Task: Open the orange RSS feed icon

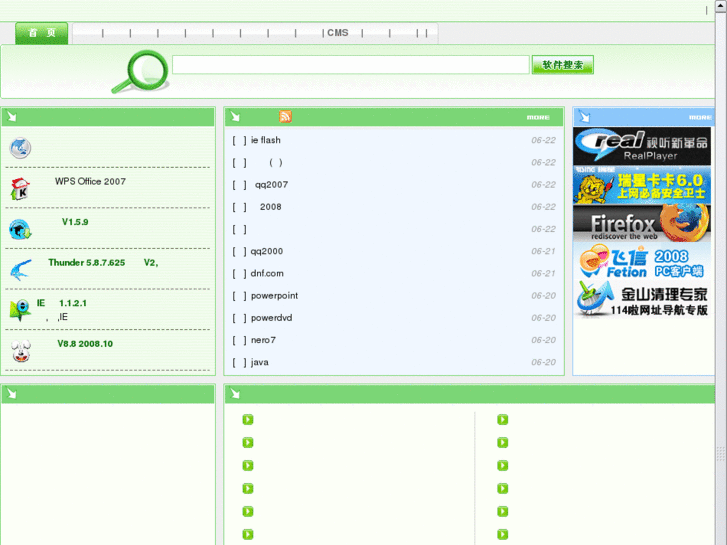Action: pos(286,117)
